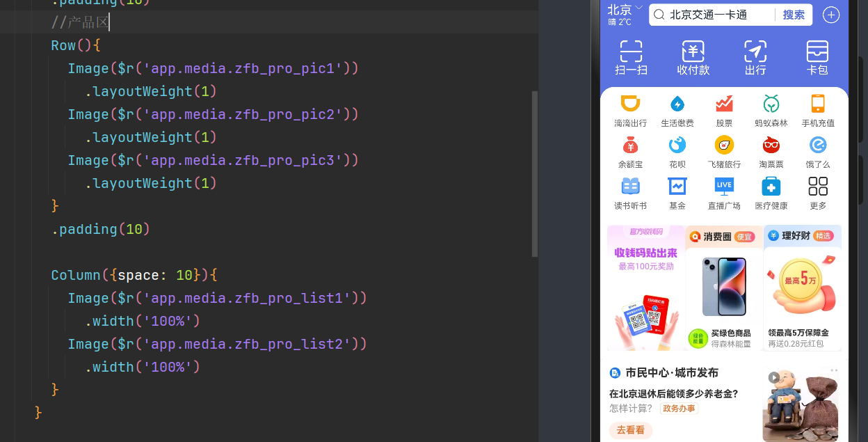Viewport: 868px width, 442px height.
Task: Click 在北京退休后能领多少养老金 headline
Action: click(x=674, y=393)
